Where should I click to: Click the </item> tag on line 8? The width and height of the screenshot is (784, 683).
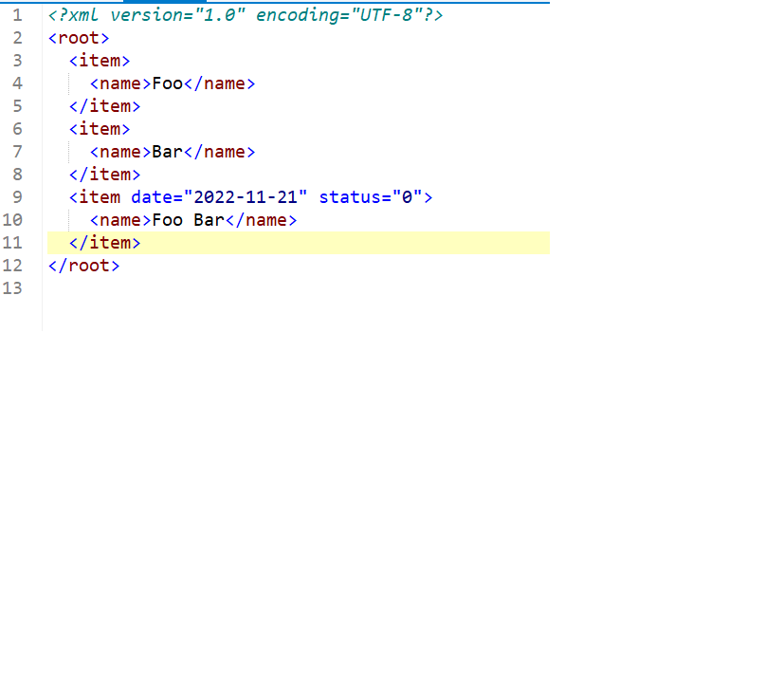click(104, 175)
